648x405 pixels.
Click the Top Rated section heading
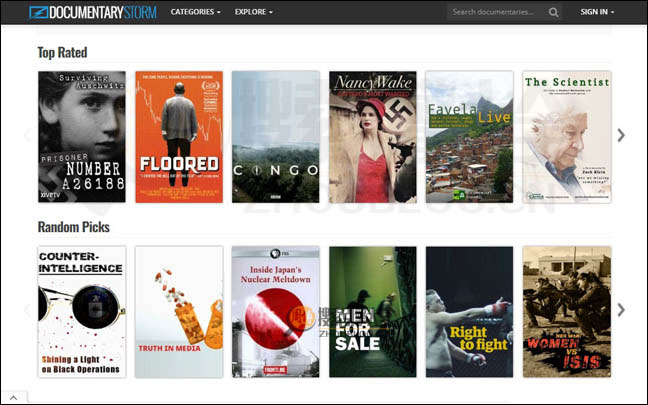click(62, 52)
